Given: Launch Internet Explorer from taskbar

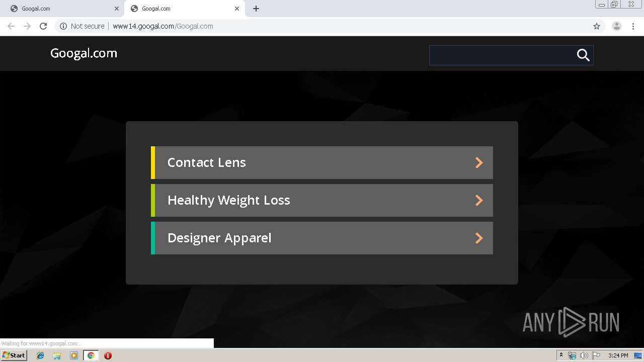Looking at the screenshot, I should (x=40, y=355).
